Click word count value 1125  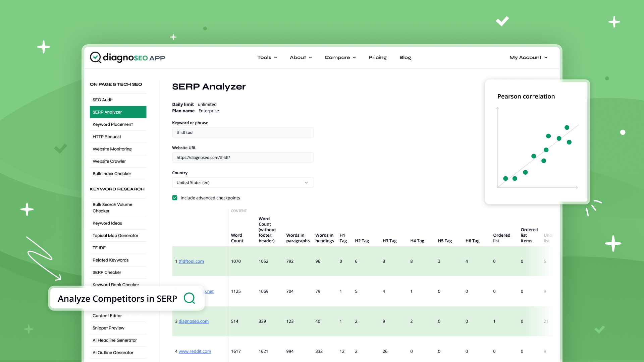pos(236,292)
